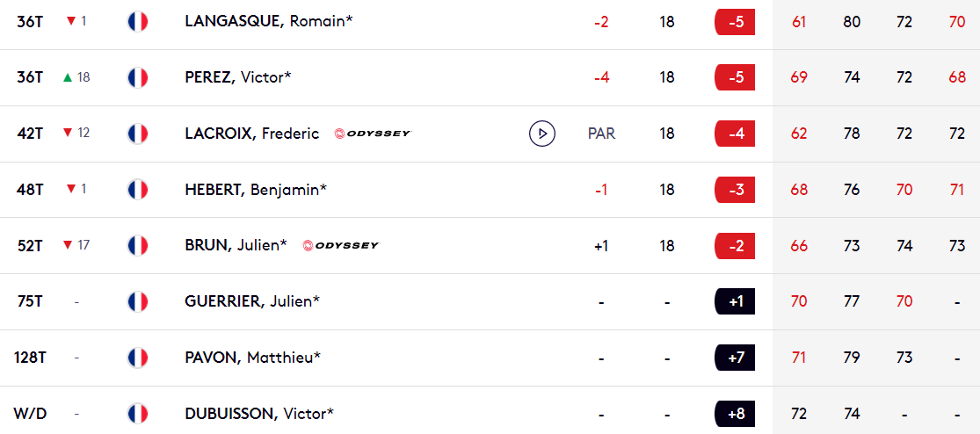Open Julien Guerrier player profile
The image size is (980, 434).
252,301
